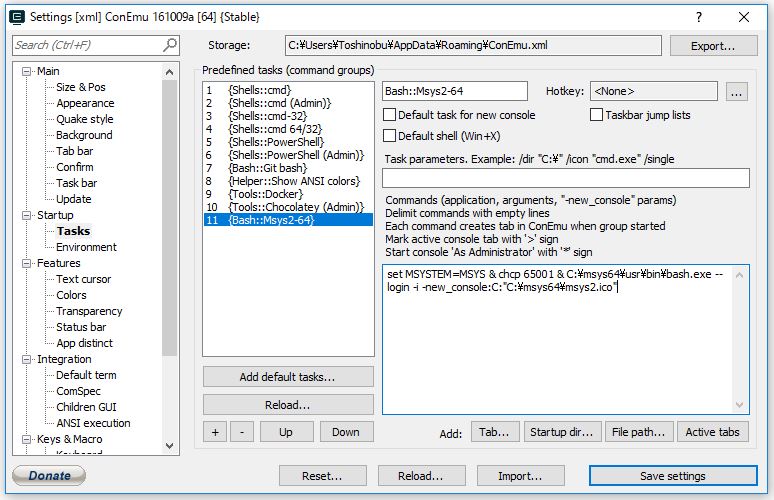Open hotkey chooser ellipsis button
774x500 pixels.
tap(736, 92)
